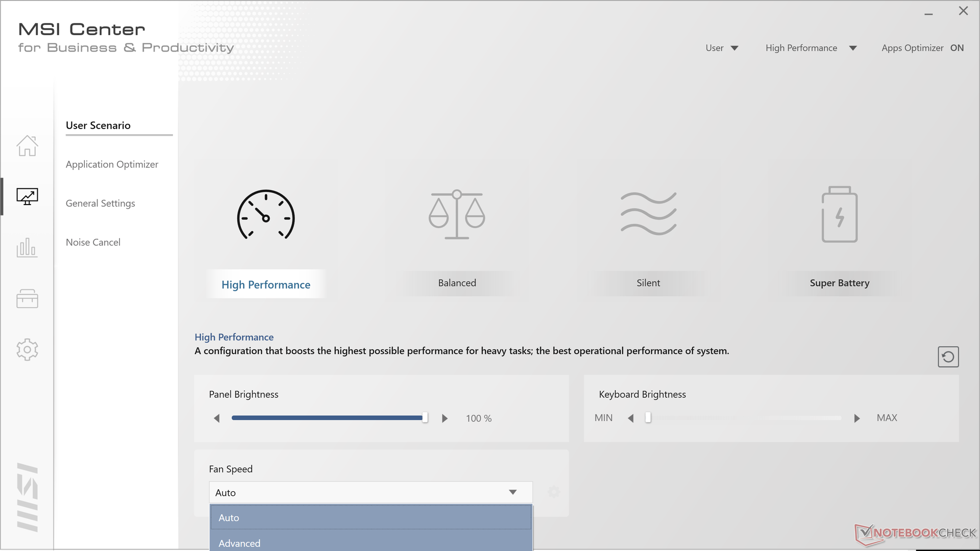This screenshot has width=980, height=551.
Task: Click the Balanced scenario label button
Action: click(457, 283)
